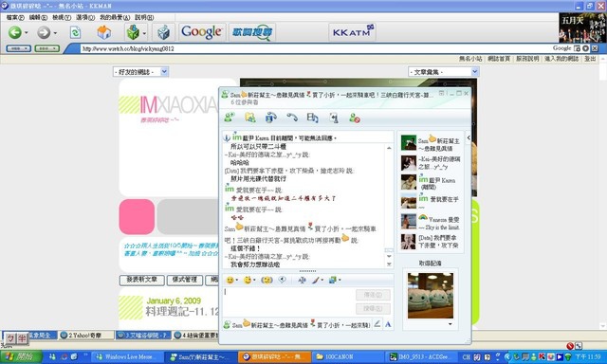The width and height of the screenshot is (607, 364).
Task: Click the green Back arrow in KKMAN
Action: (x=15, y=32)
